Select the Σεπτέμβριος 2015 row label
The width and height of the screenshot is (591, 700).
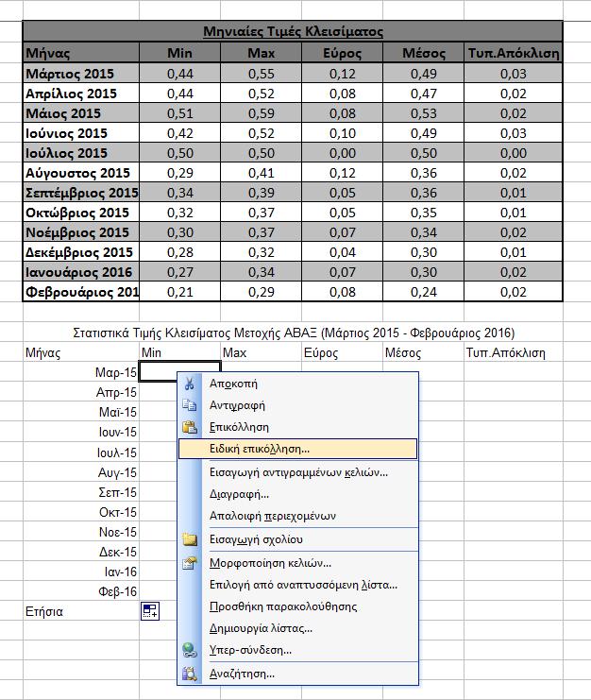click(81, 193)
